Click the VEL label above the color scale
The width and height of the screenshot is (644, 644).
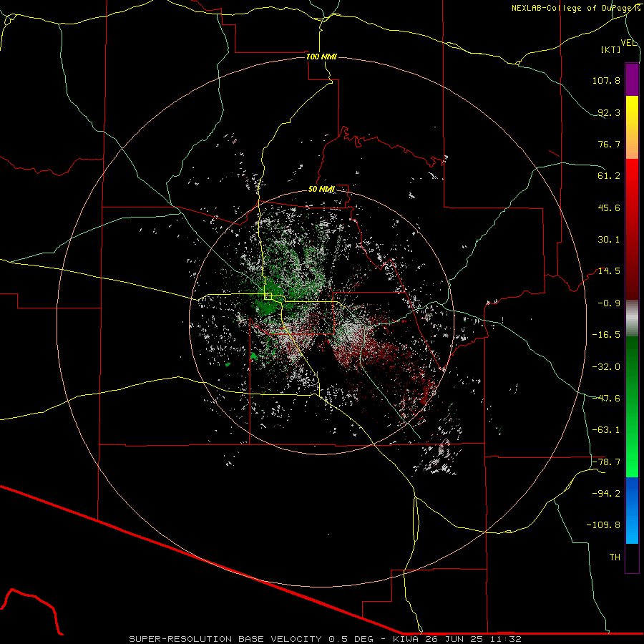pyautogui.click(x=628, y=43)
